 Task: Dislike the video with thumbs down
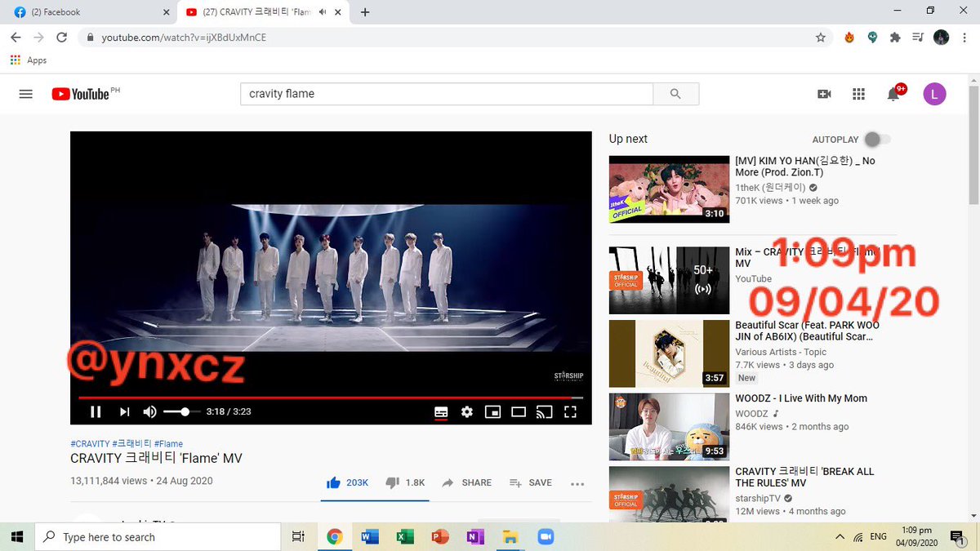point(405,482)
